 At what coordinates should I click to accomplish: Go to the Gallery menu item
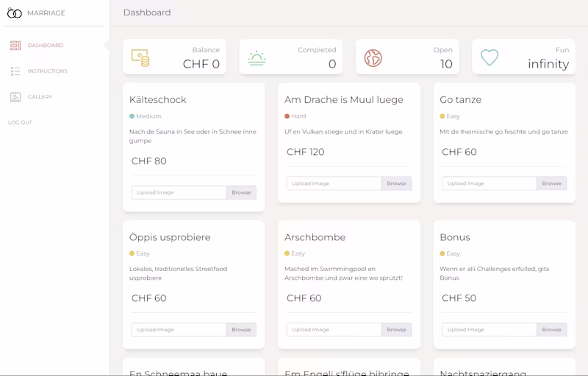(40, 97)
